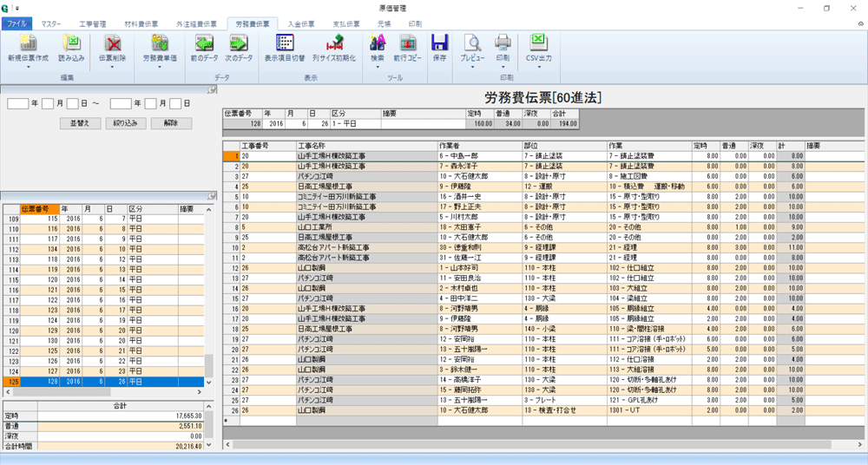Go to previous record with 前のデータ
Viewport: 868px width, 465px height.
click(205, 43)
